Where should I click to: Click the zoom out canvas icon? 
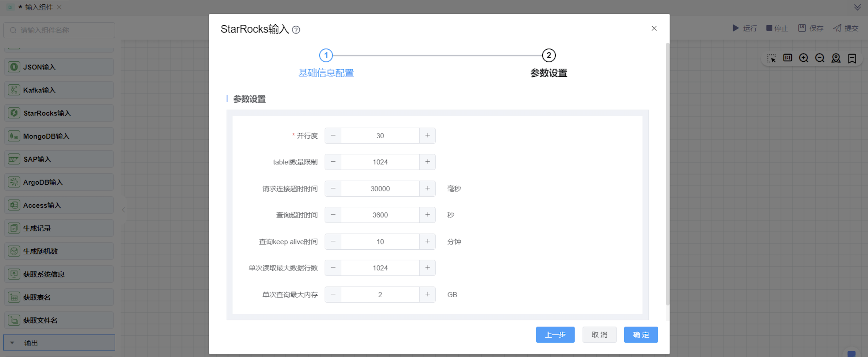(820, 58)
